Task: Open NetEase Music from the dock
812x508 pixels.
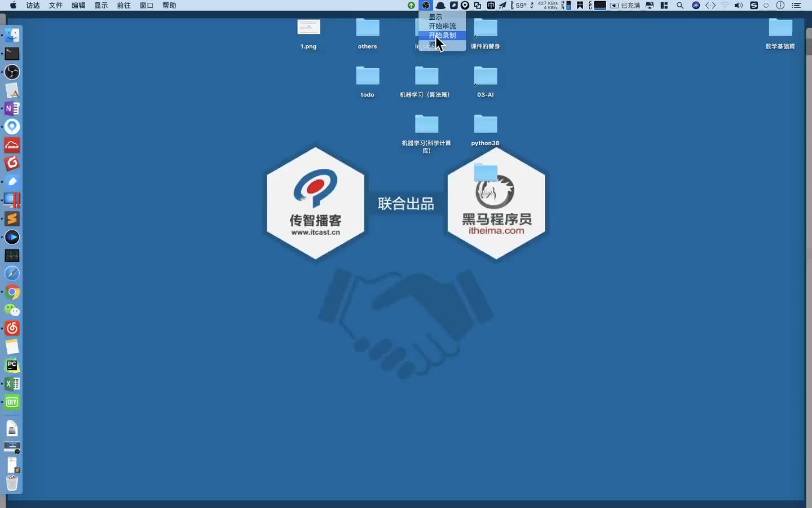Action: [12, 328]
